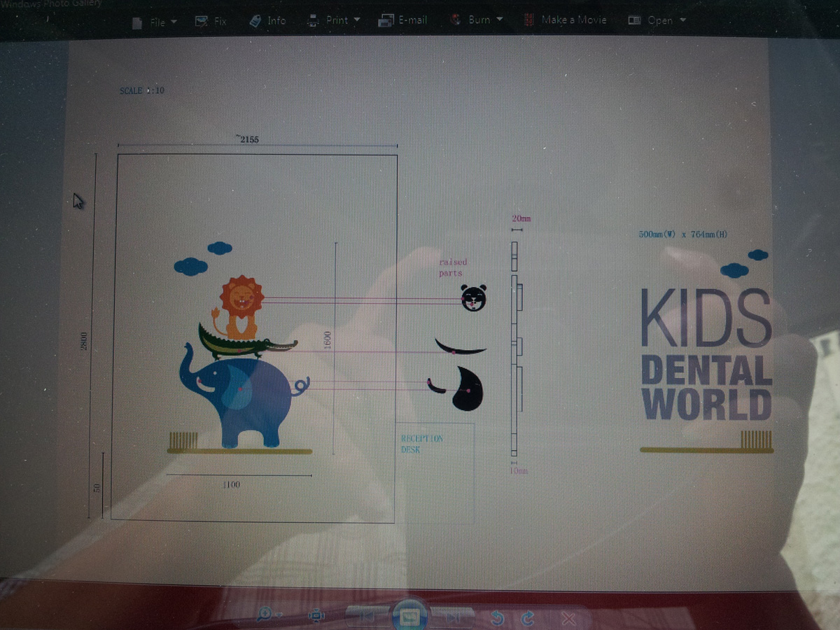
Task: Expand the Print dropdown
Action: (x=334, y=20)
